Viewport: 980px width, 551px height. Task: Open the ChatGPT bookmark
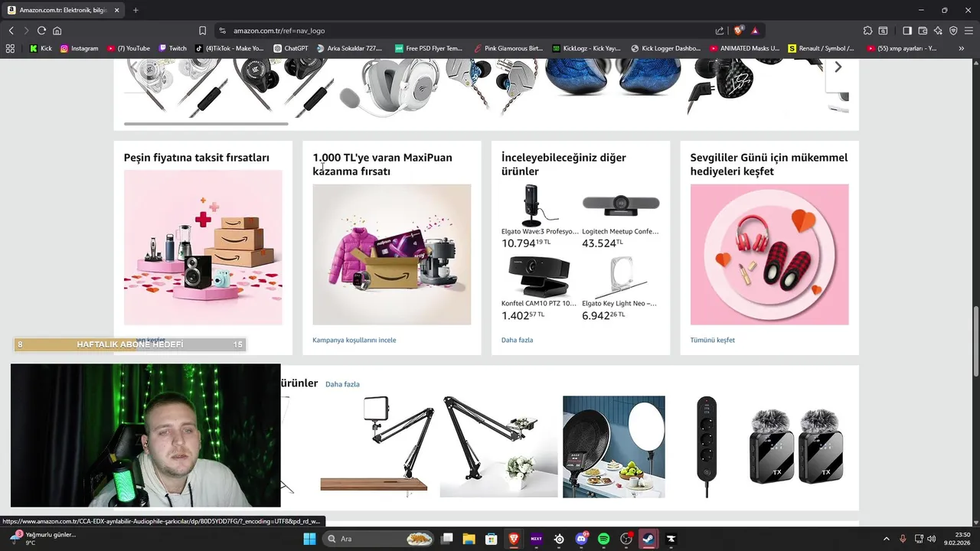click(x=291, y=48)
